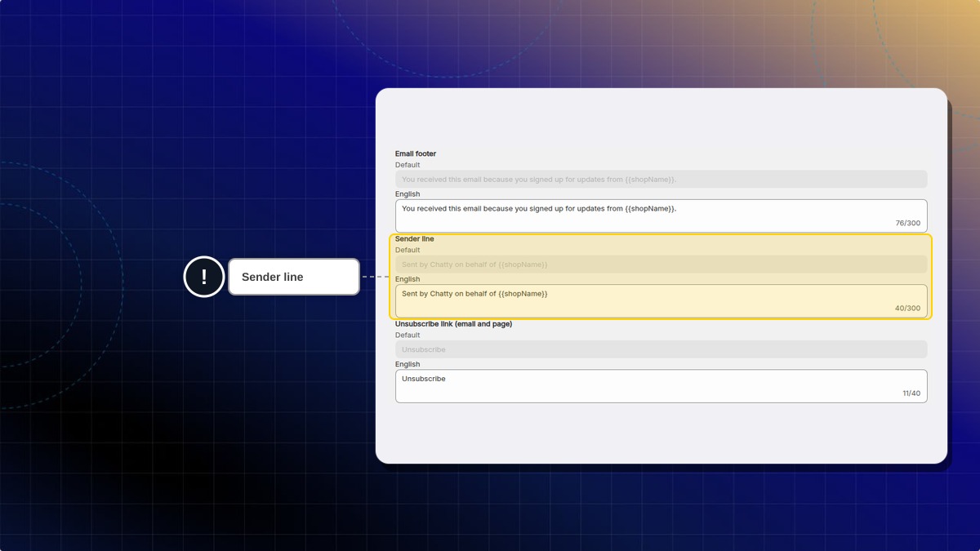Click the "English" label under Email footer
Screen dimensions: 980x551
[408, 194]
